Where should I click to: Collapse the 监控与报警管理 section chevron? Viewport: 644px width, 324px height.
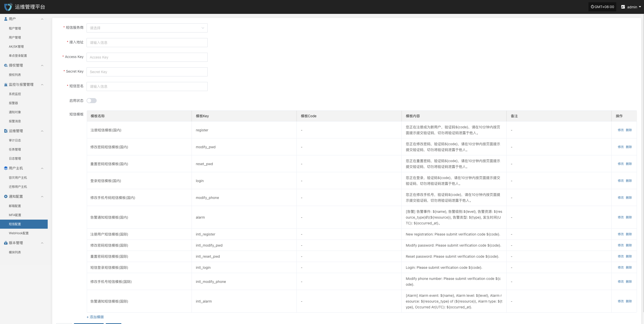click(x=42, y=84)
